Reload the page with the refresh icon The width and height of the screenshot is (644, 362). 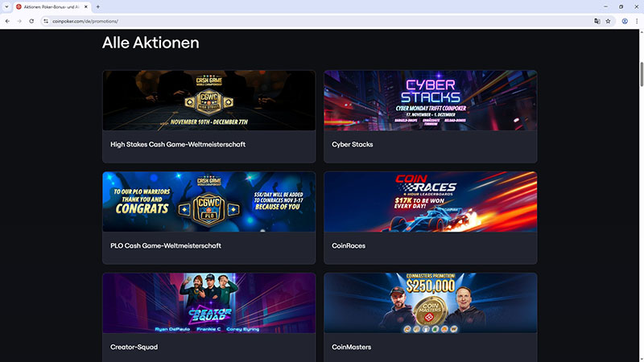point(31,21)
